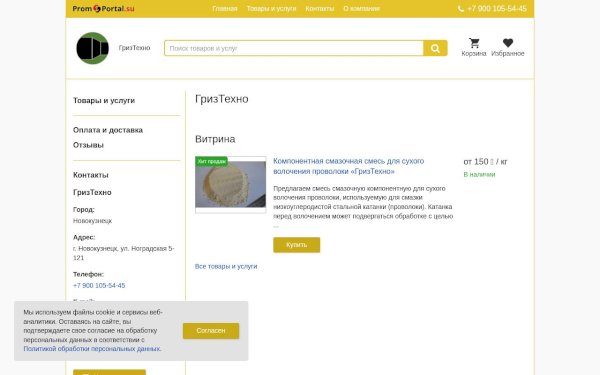Viewport: 600px width, 375px height.
Task: Select Отзывы in sidebar
Action: tap(88, 145)
